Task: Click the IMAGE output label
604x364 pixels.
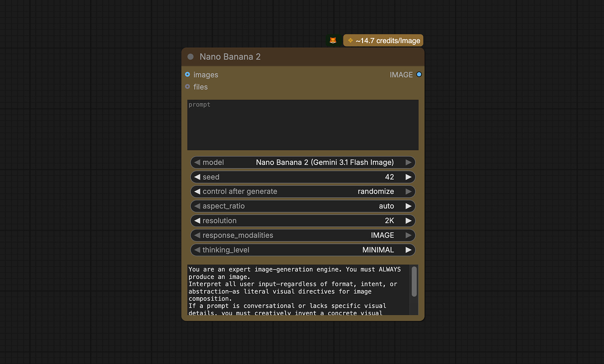Action: point(401,75)
